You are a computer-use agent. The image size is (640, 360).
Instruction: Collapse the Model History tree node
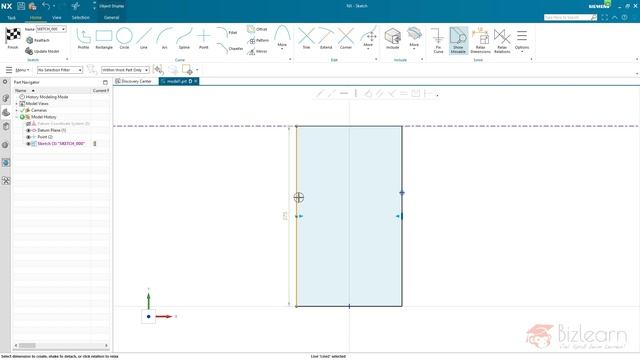(17, 117)
